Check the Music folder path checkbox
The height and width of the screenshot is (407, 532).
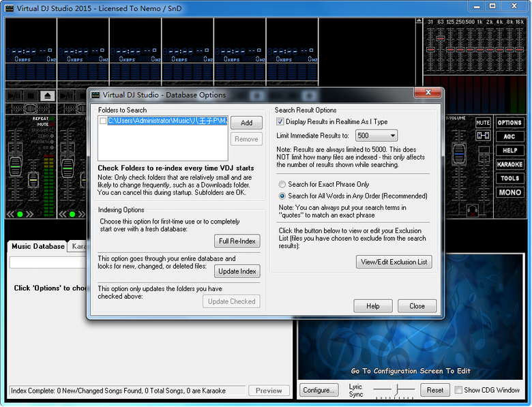click(x=103, y=121)
